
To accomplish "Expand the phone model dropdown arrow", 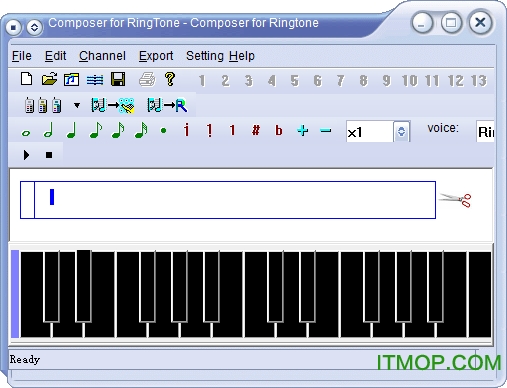I will 77,105.
